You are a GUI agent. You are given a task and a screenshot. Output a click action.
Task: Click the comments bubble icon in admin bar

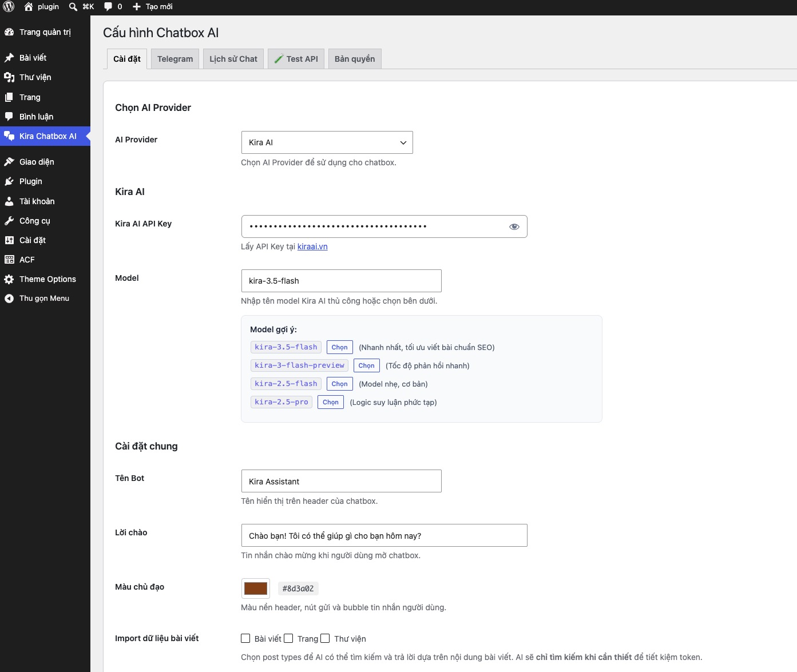tap(108, 7)
